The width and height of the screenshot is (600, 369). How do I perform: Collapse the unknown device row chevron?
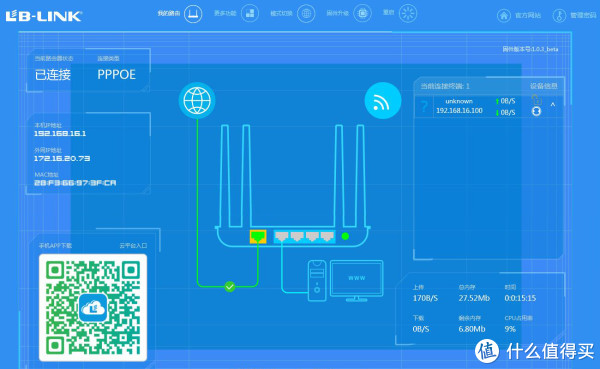click(x=553, y=104)
